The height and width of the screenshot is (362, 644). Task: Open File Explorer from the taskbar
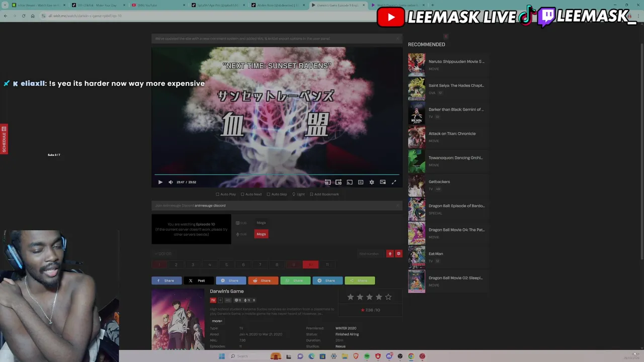click(345, 356)
